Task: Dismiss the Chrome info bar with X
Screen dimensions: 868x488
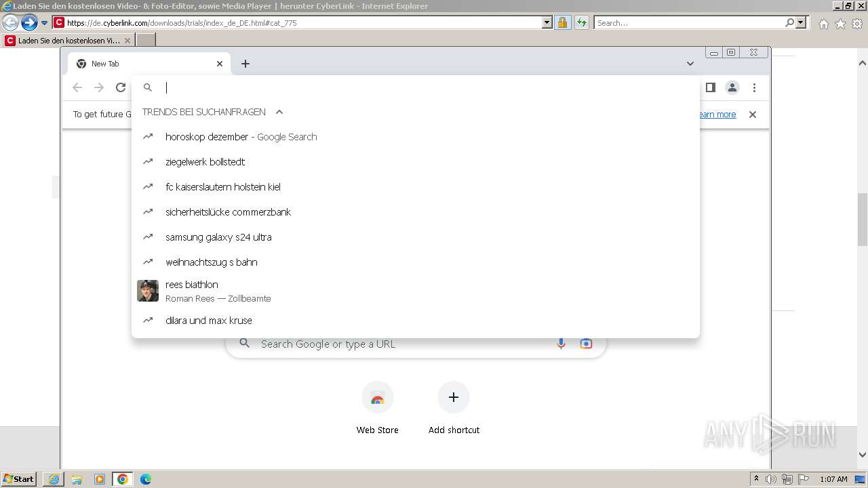Action: pyautogui.click(x=752, y=115)
